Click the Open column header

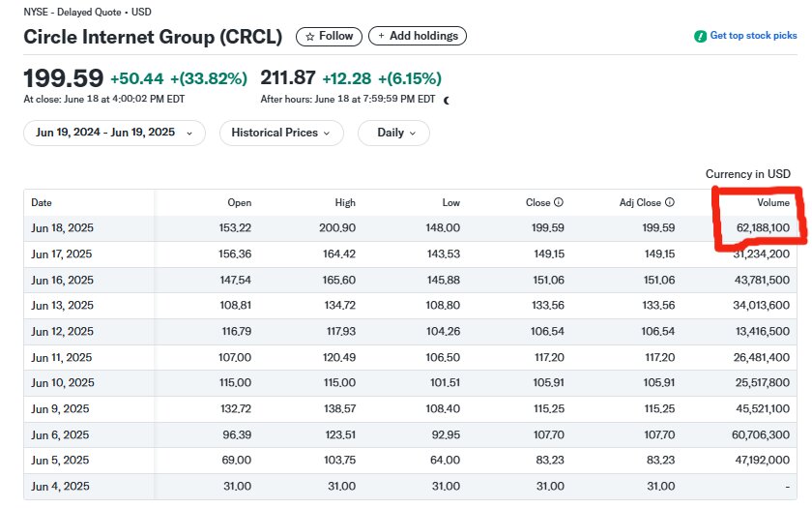pyautogui.click(x=240, y=202)
